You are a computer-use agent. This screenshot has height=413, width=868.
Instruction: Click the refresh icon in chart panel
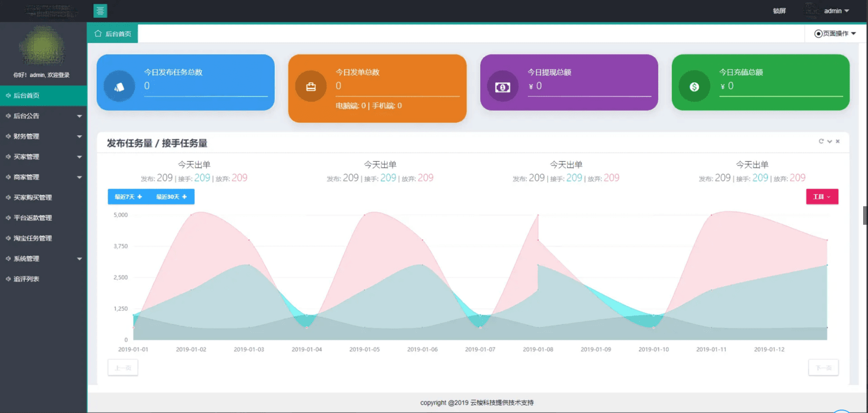point(821,141)
